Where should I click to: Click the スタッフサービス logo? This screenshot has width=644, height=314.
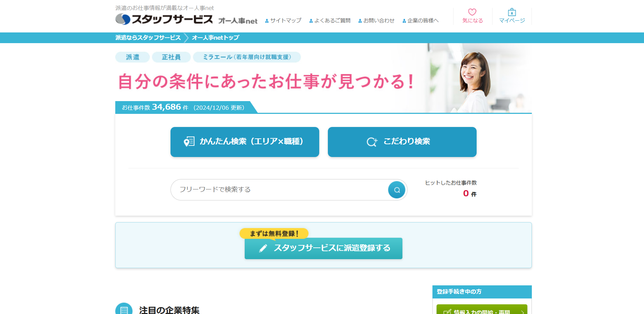pyautogui.click(x=164, y=19)
